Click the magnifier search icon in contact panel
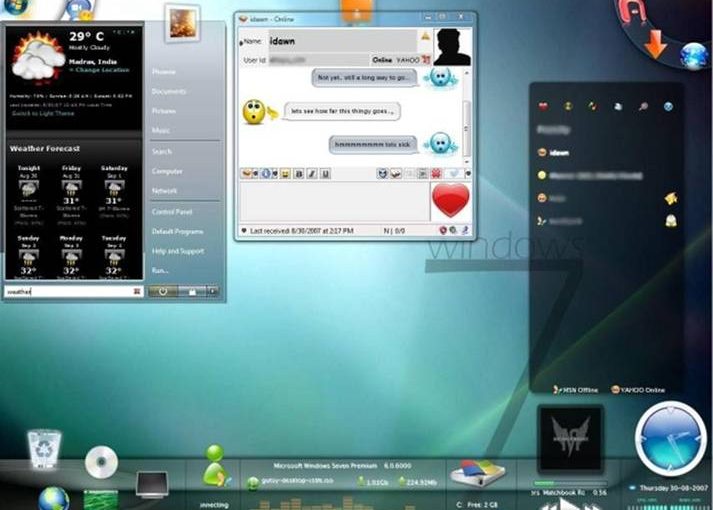Image resolution: width=713 pixels, height=510 pixels. tap(643, 106)
